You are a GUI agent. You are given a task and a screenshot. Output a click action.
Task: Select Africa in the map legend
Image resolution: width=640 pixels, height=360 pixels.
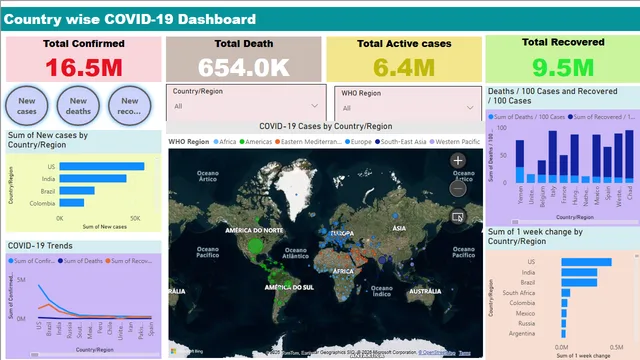click(x=224, y=142)
